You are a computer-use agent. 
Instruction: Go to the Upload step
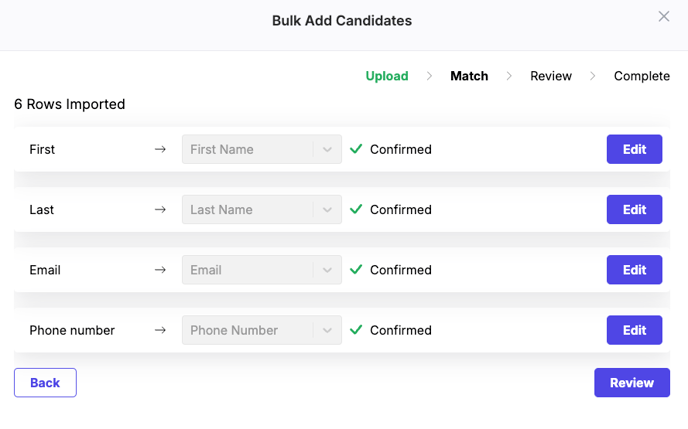[x=387, y=76]
